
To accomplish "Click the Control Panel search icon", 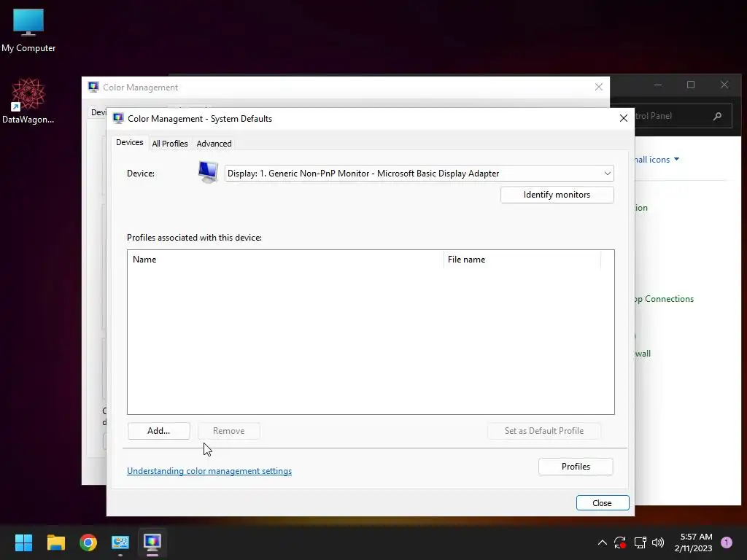I will [718, 116].
